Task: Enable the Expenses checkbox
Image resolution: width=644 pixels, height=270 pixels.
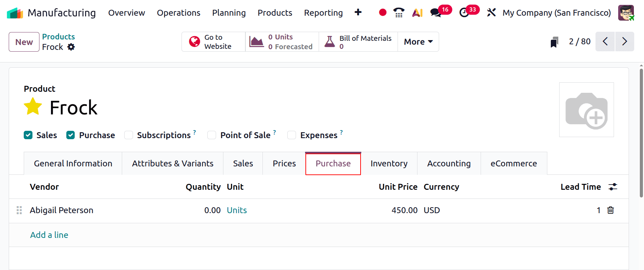Action: [x=291, y=135]
